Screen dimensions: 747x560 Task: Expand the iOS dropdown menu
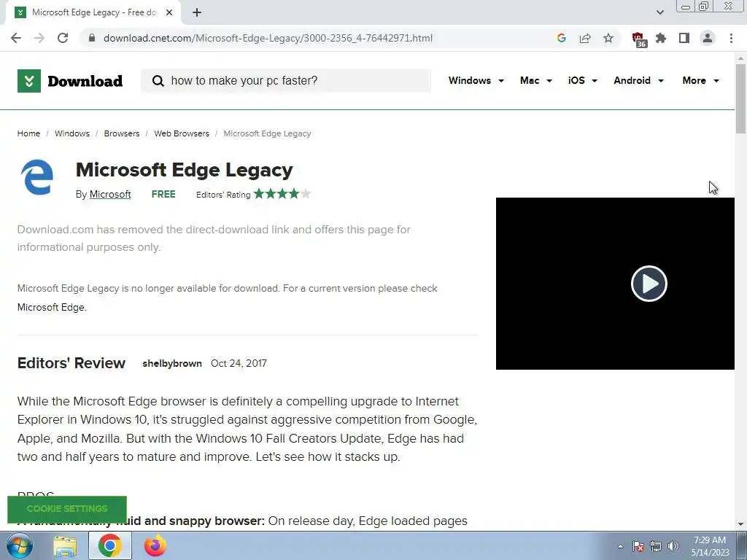583,80
